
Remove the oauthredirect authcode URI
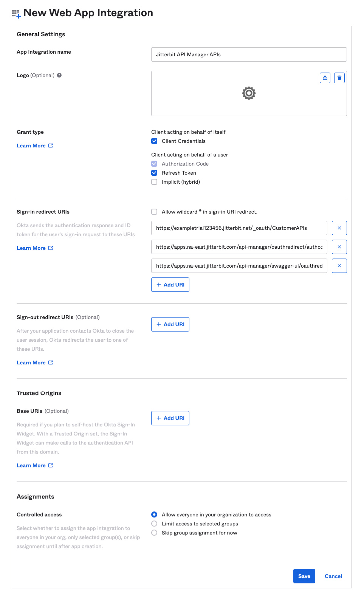[x=339, y=247]
